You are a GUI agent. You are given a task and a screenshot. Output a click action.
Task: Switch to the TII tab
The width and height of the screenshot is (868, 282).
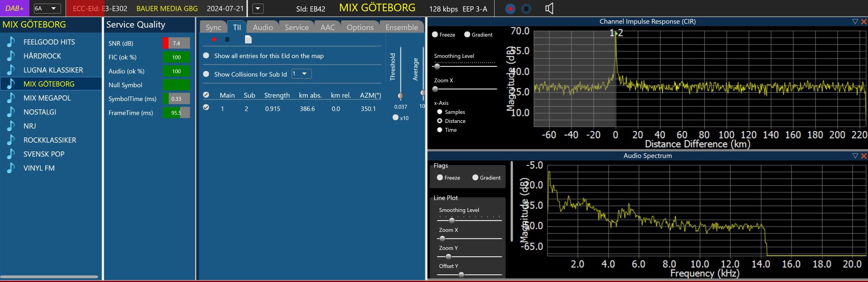(237, 27)
